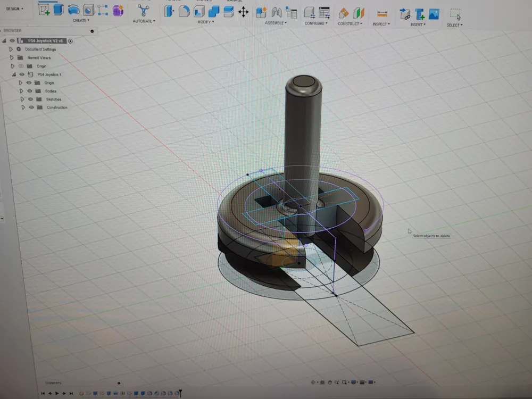Select the Press Pull tool
This screenshot has width=532, height=399.
(x=169, y=11)
